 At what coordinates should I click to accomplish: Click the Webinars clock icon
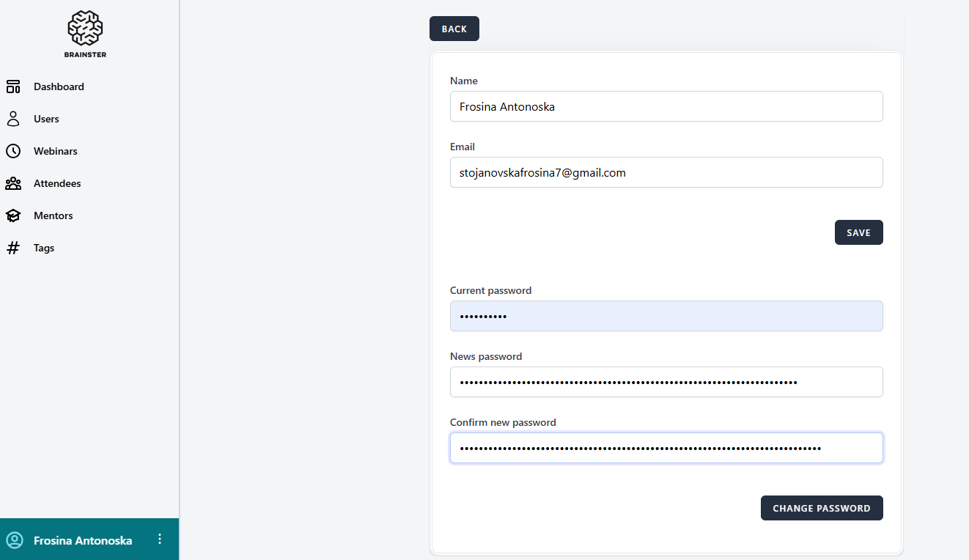[13, 151]
